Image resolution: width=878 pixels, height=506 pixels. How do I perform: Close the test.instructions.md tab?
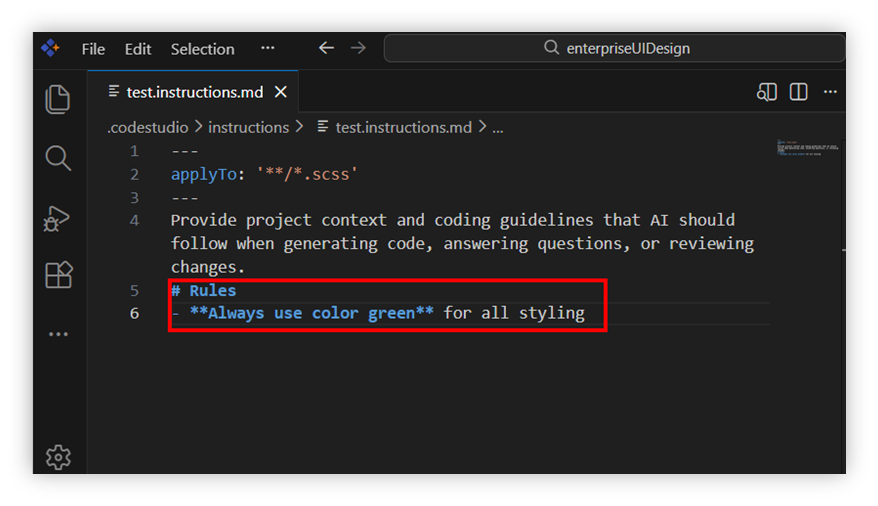tap(281, 92)
